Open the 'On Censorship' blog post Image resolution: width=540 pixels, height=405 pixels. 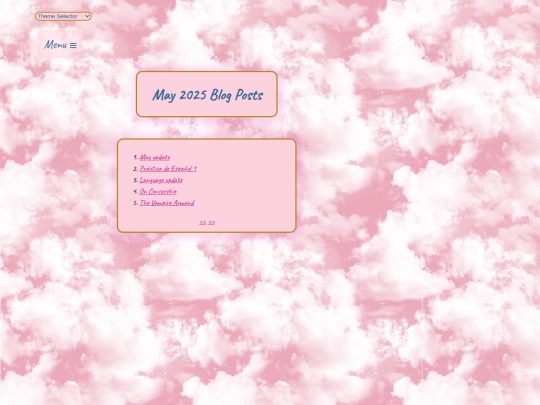(x=158, y=191)
